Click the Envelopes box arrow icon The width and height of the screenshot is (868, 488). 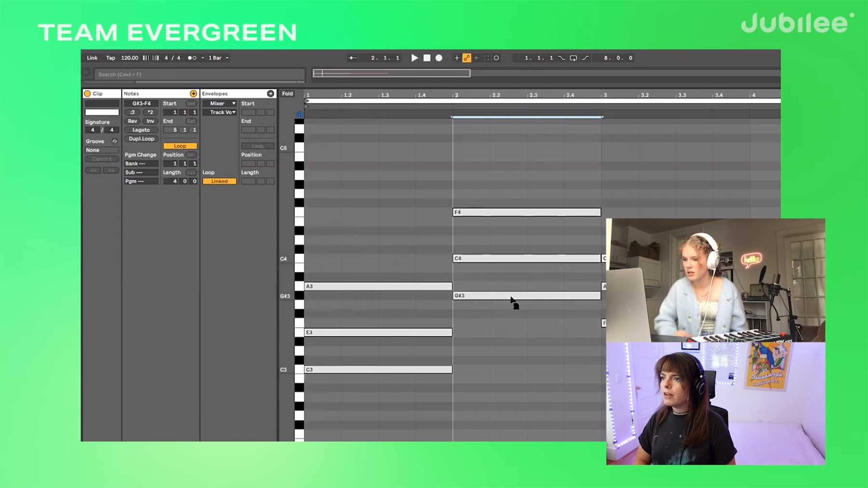click(271, 93)
